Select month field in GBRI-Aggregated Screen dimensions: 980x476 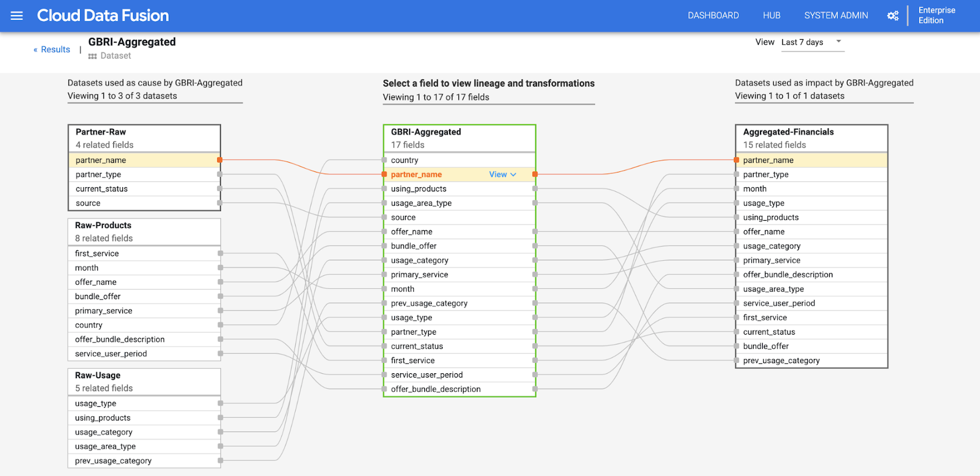click(460, 289)
